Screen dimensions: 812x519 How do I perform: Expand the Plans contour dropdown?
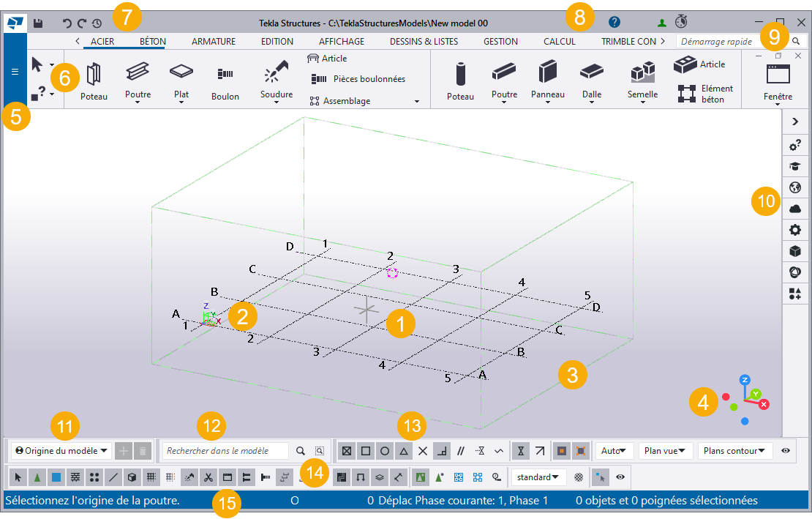735,451
